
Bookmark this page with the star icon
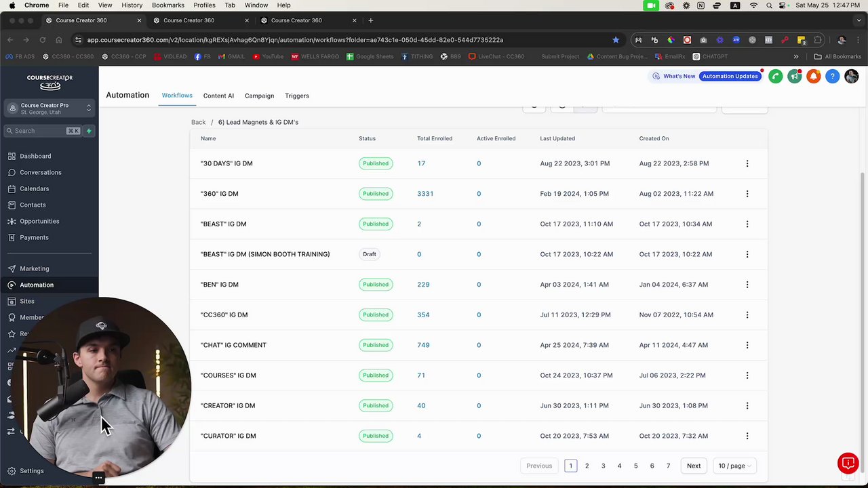[x=616, y=40]
